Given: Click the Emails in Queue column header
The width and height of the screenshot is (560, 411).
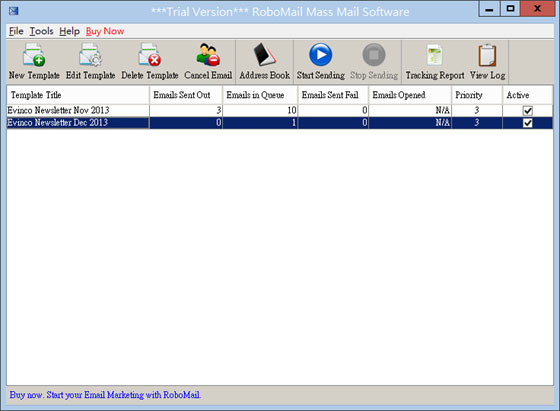Looking at the screenshot, I should click(260, 95).
